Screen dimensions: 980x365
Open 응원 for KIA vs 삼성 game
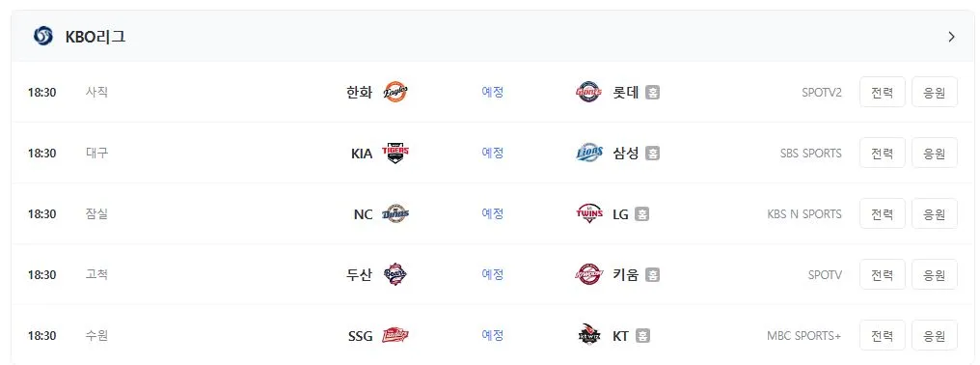(x=934, y=153)
